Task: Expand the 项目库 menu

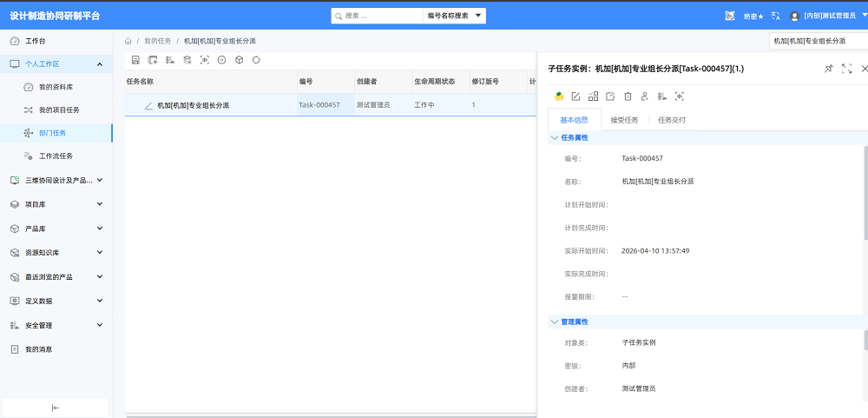Action: (100, 204)
